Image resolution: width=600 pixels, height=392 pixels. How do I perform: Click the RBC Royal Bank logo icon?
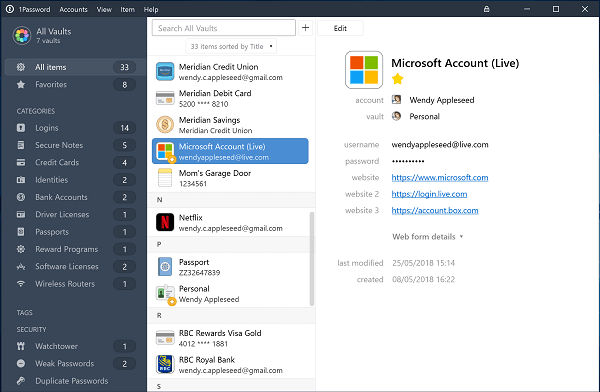tap(165, 364)
